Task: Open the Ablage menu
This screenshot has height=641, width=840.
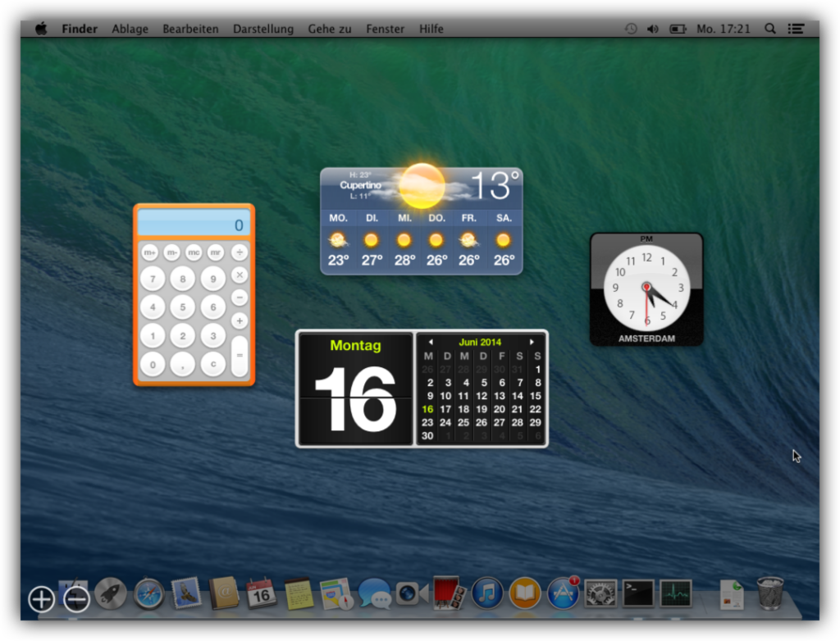Action: pos(130,29)
